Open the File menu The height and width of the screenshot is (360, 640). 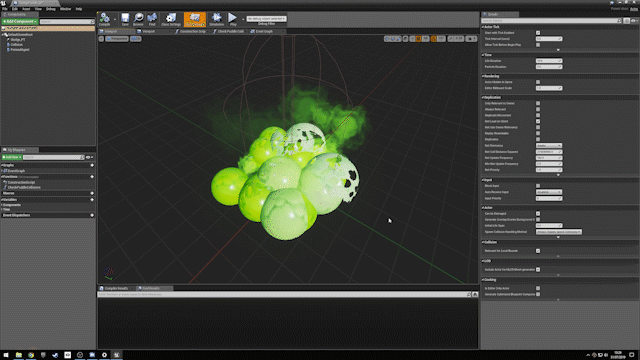(4, 9)
